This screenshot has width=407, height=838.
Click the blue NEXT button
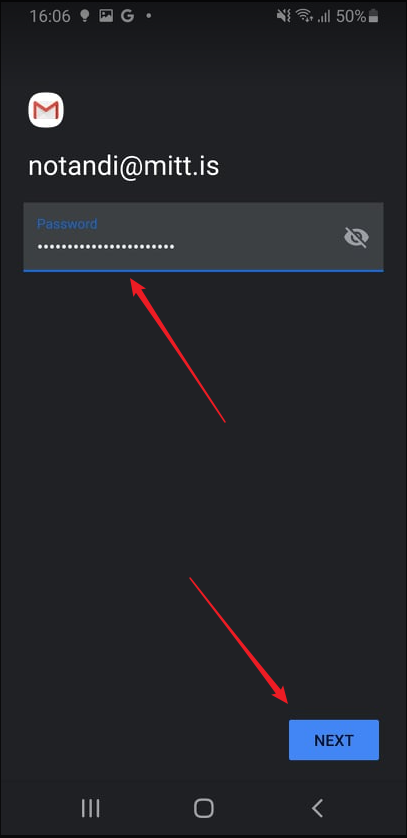tap(334, 740)
